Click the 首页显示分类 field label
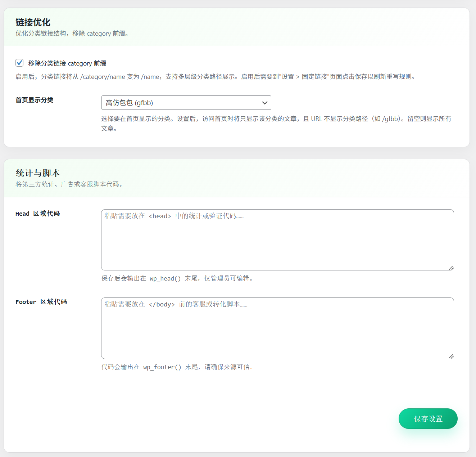The image size is (476, 457). tap(35, 100)
